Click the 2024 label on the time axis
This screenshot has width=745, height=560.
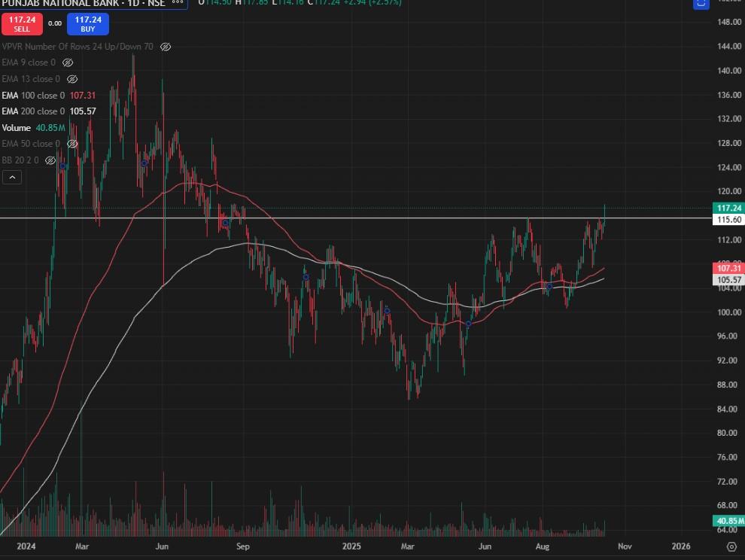26,546
